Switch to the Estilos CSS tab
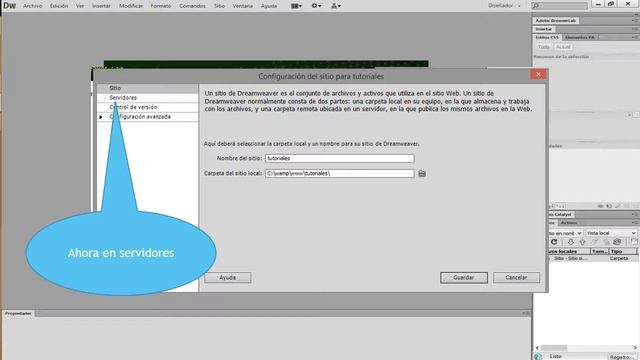The image size is (640, 360). [547, 37]
